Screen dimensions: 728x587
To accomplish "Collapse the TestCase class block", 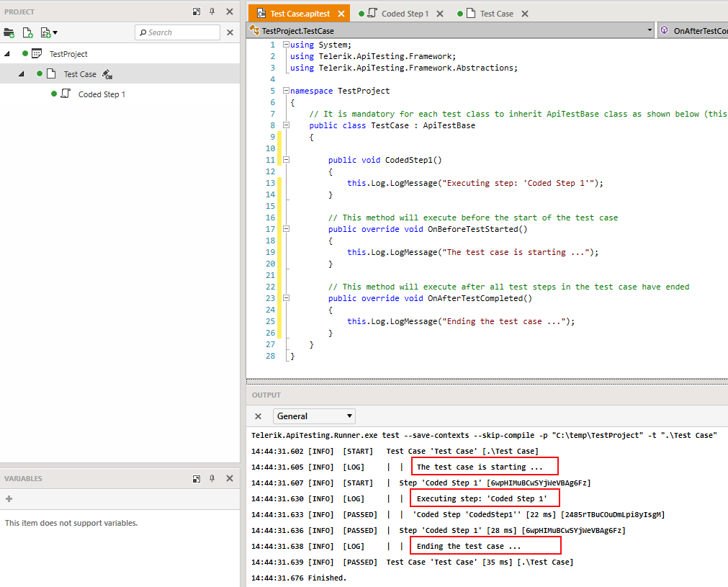I will click(x=286, y=125).
